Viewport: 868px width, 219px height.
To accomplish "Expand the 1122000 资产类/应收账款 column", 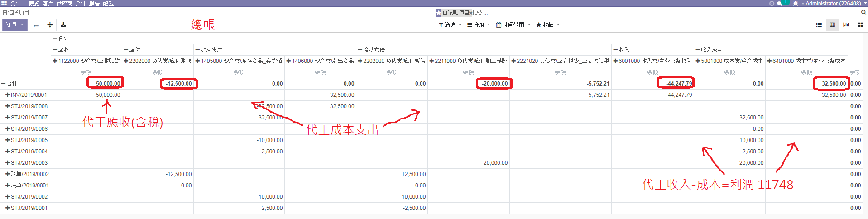I will pyautogui.click(x=86, y=61).
